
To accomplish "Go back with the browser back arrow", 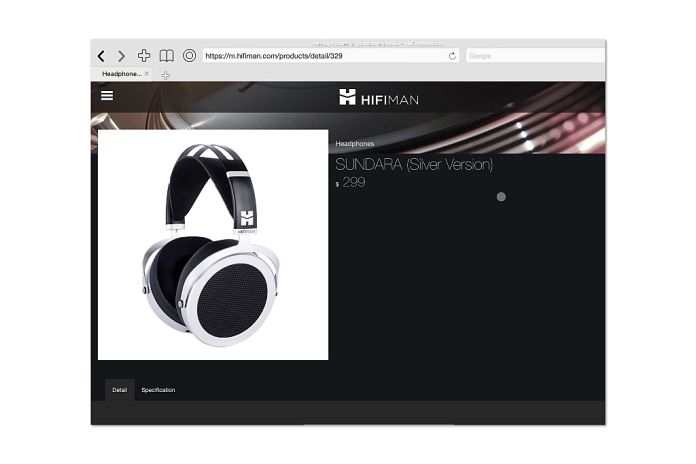I will (101, 56).
